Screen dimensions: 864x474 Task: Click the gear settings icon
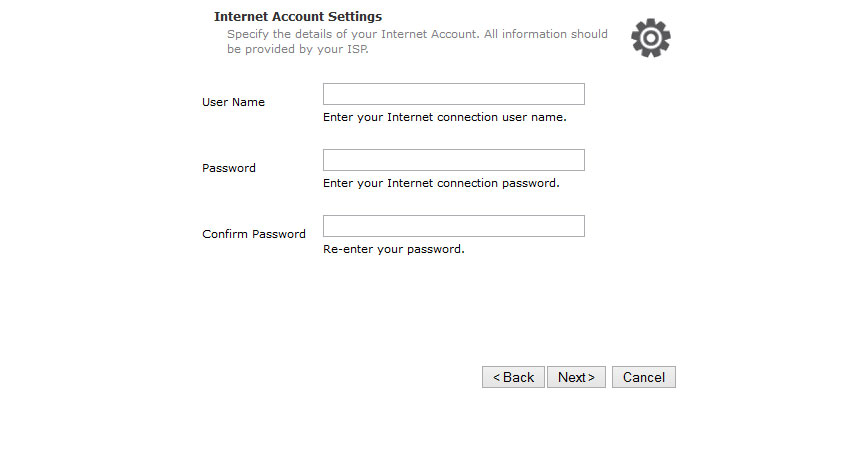pos(651,38)
